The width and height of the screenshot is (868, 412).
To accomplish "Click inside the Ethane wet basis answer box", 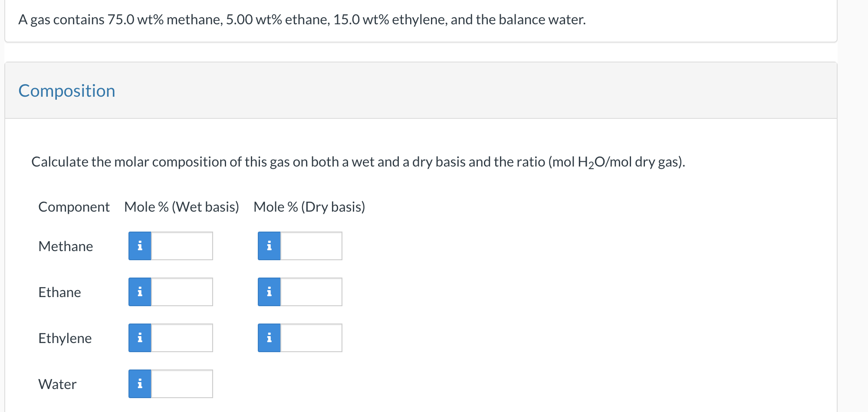I will pyautogui.click(x=182, y=291).
